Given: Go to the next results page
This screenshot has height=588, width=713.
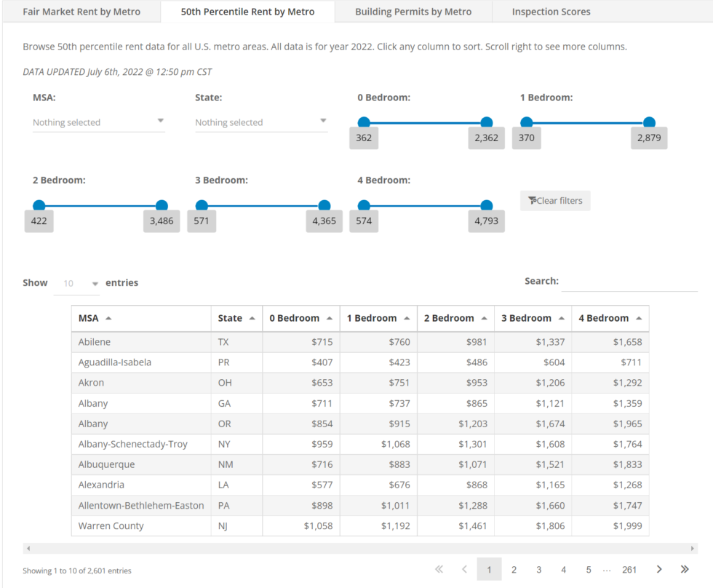Looking at the screenshot, I should [x=659, y=569].
